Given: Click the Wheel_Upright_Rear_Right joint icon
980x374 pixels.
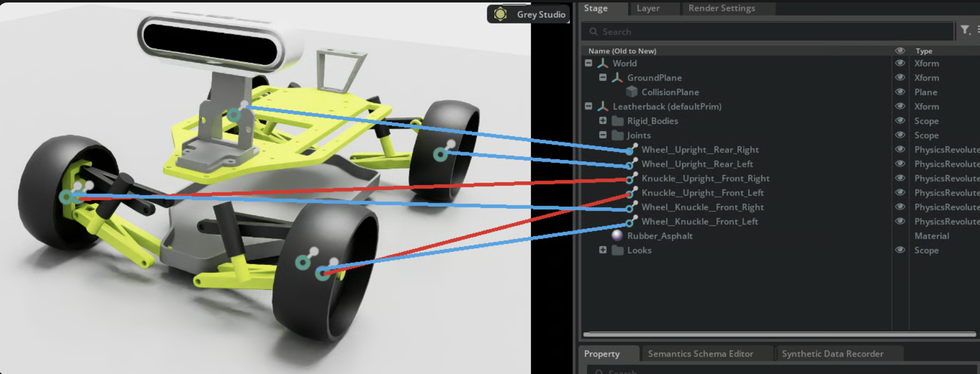Looking at the screenshot, I should tap(631, 149).
